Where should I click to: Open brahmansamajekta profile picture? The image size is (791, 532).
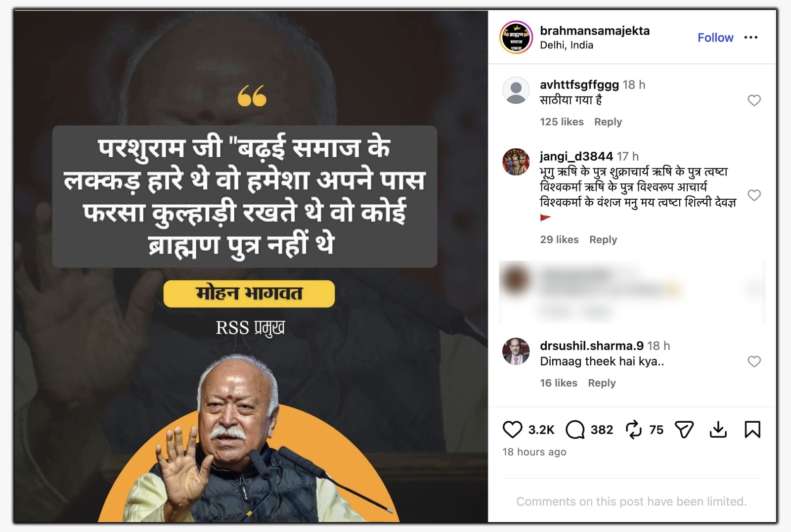point(516,38)
